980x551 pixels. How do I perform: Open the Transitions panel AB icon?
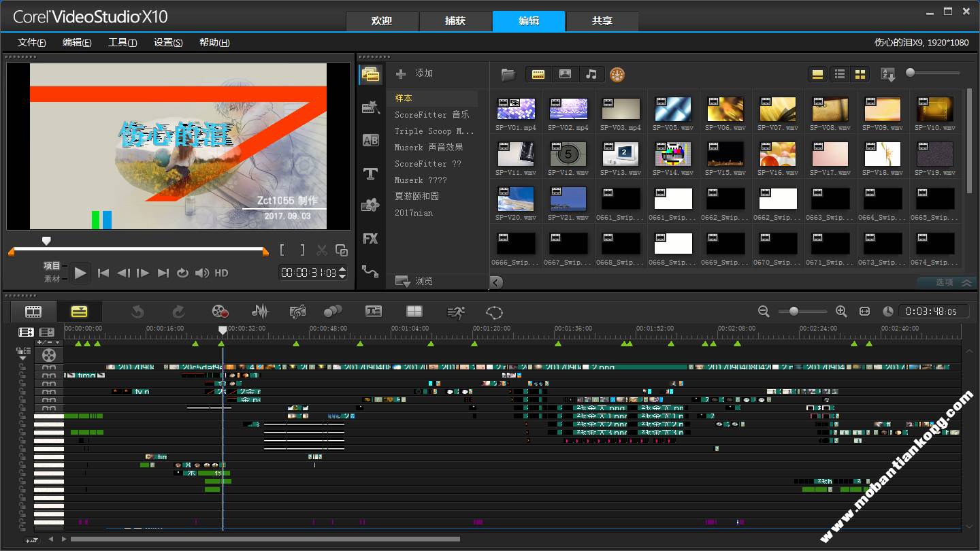371,140
